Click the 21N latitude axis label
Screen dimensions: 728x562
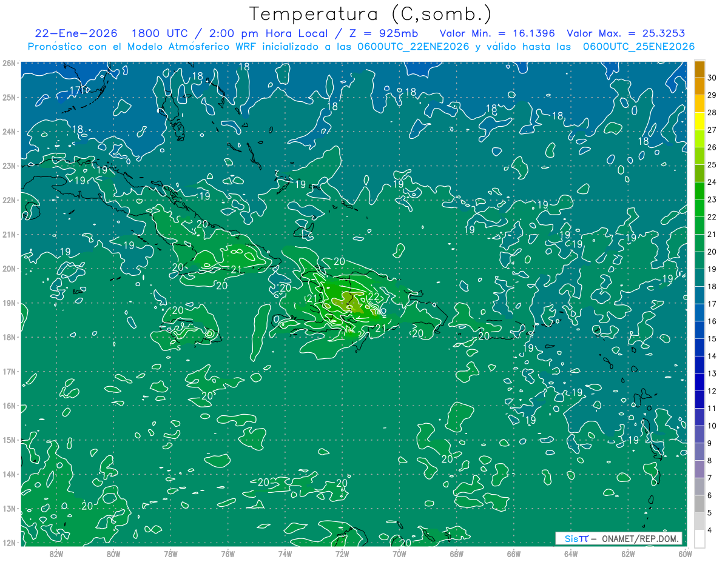[x=8, y=234]
